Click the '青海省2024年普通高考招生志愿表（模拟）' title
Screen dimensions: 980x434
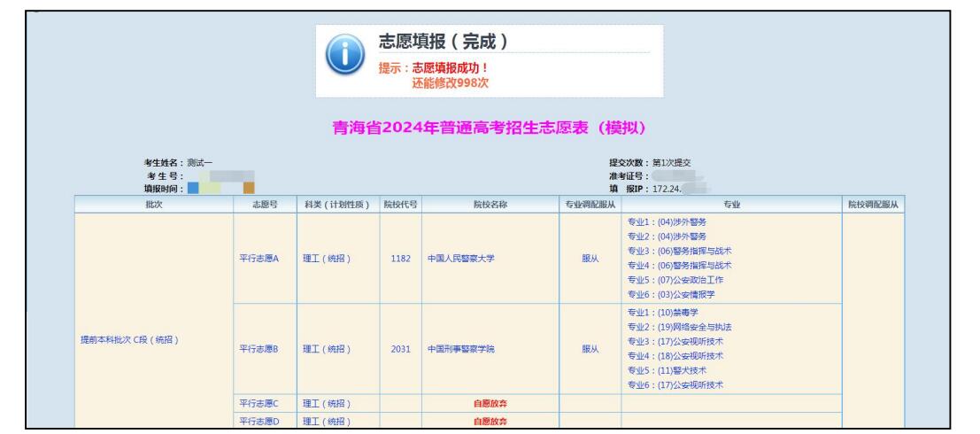(490, 128)
